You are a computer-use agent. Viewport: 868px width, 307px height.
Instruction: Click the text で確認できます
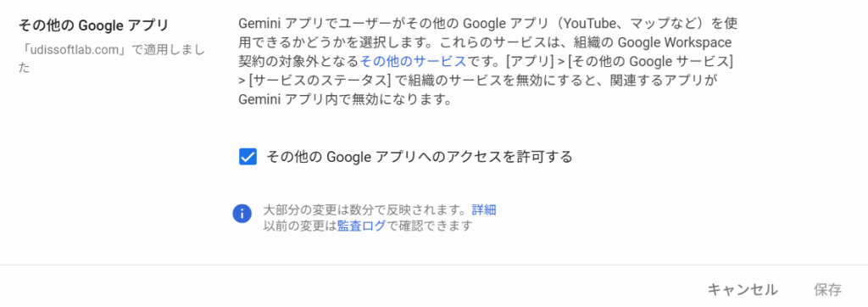coord(429,226)
